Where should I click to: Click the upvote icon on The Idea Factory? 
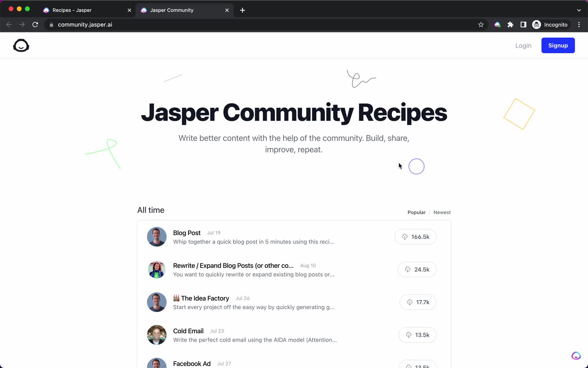click(409, 302)
